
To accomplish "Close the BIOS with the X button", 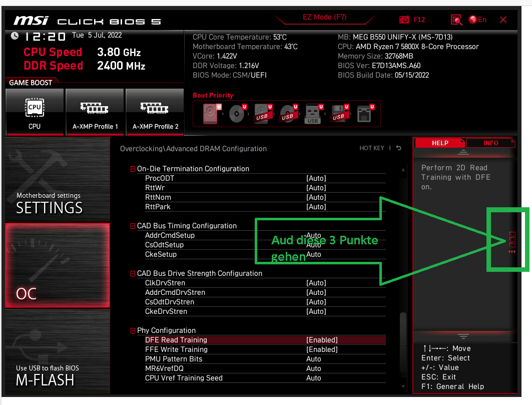I will click(503, 20).
